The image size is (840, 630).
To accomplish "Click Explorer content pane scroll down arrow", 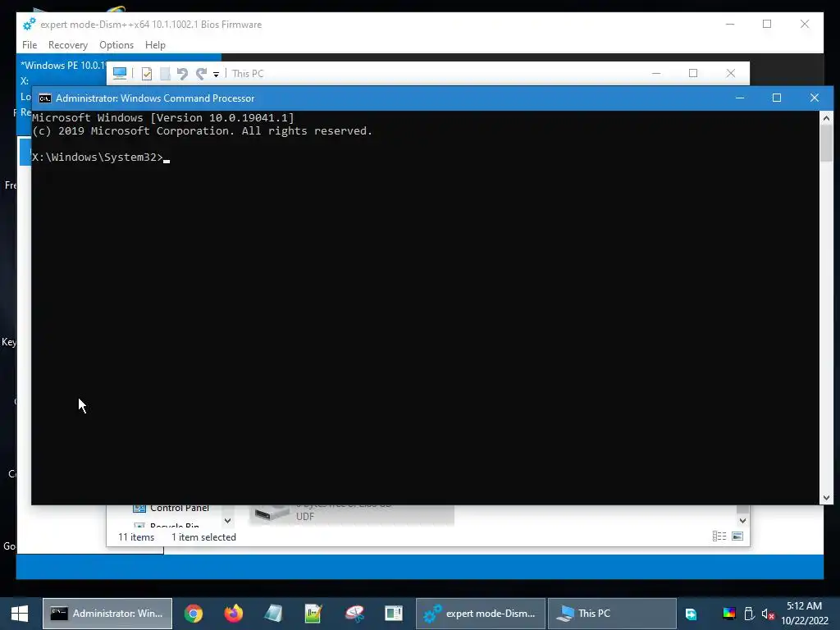I will click(x=742, y=521).
